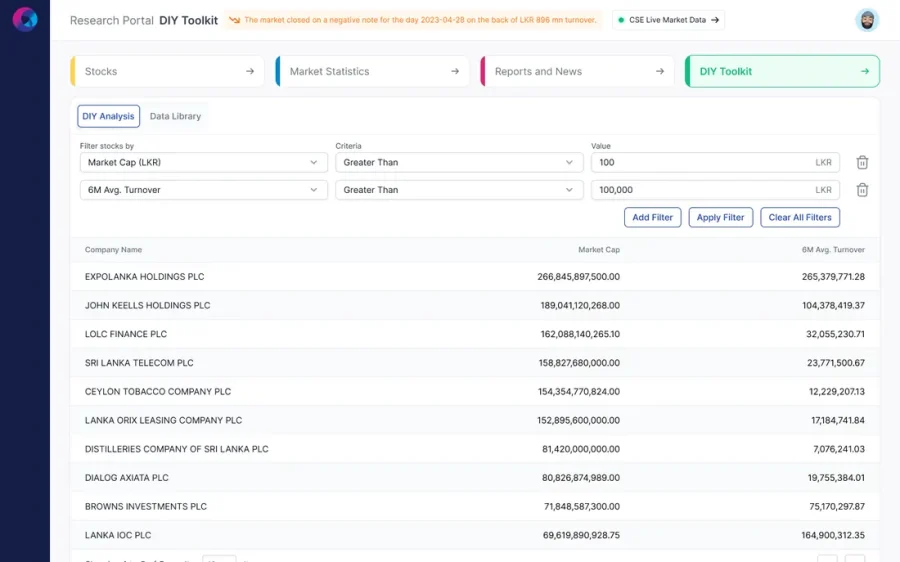
Task: Click the value field containing 100,000
Action: click(x=715, y=190)
